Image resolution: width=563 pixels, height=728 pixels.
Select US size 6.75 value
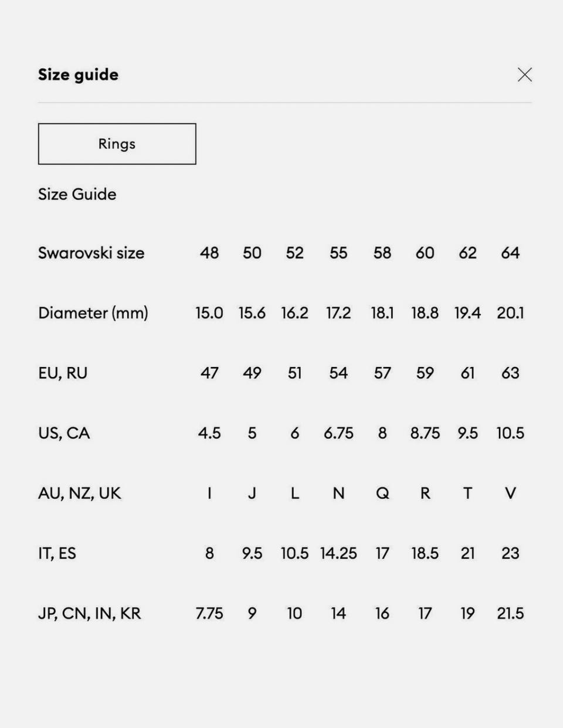coord(338,433)
